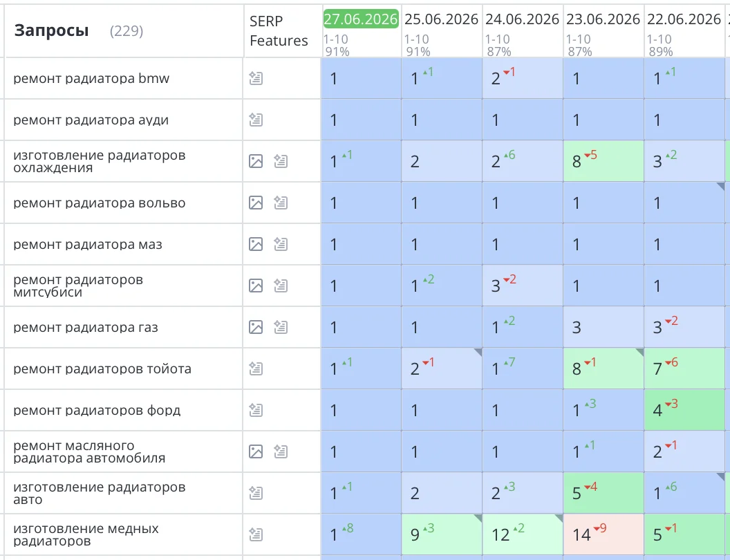The width and height of the screenshot is (730, 560).
Task: Click position 2 cell for масляного радиатора 22.06
Action: pyautogui.click(x=684, y=451)
